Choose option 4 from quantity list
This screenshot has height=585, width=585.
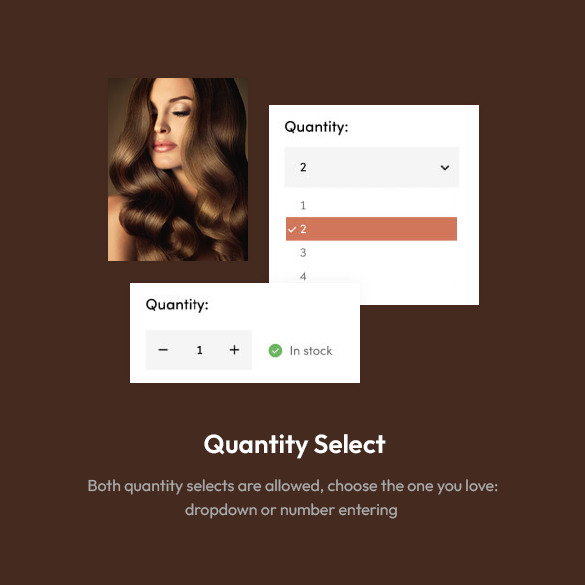(x=371, y=276)
